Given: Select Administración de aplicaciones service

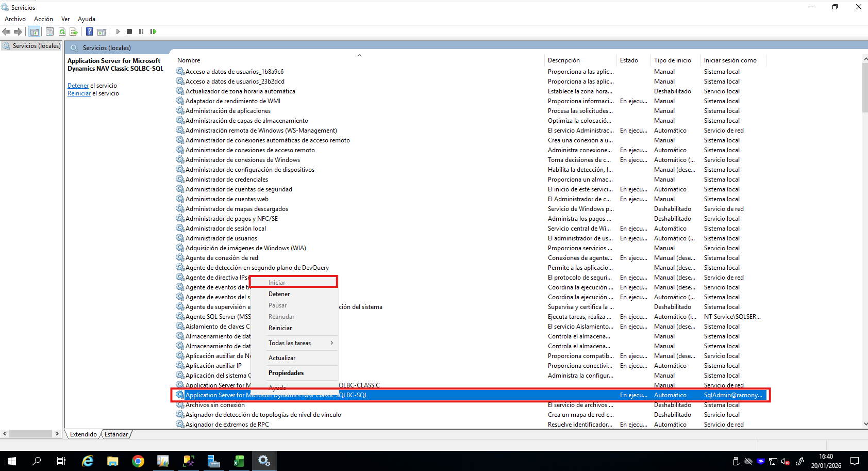Looking at the screenshot, I should click(x=228, y=111).
